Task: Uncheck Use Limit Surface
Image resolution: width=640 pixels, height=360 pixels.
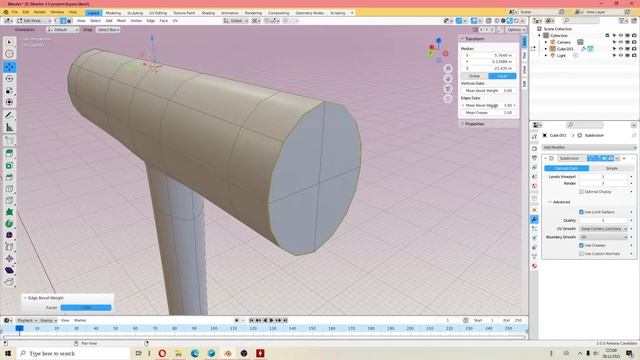Action: (x=581, y=212)
